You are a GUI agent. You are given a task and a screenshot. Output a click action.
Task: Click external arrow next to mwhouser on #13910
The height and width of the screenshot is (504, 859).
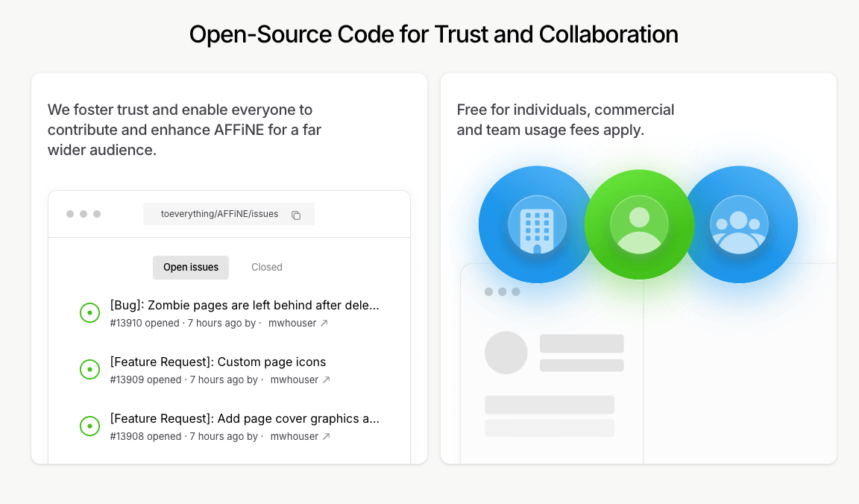[x=324, y=324]
